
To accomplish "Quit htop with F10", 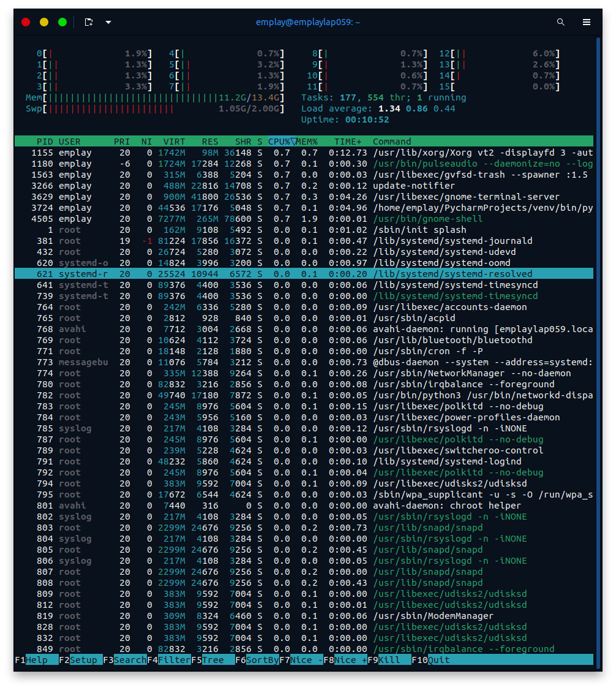I will coord(432,660).
